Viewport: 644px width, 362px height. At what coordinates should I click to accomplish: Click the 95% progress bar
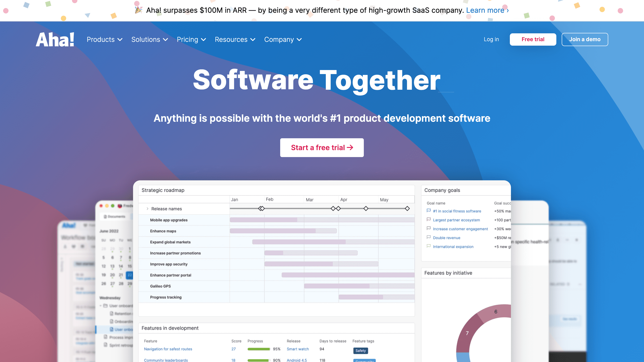click(259, 349)
